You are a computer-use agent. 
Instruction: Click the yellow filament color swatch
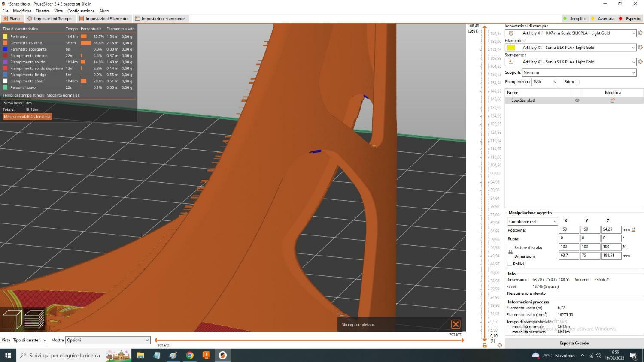511,48
